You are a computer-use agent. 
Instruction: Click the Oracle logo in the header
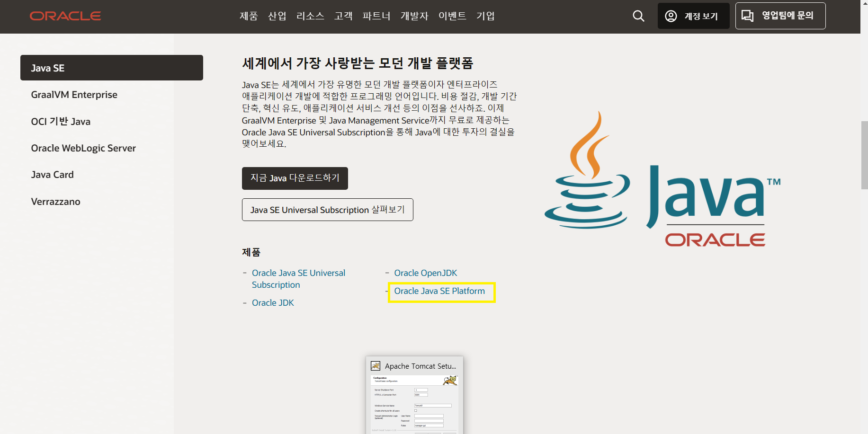click(x=65, y=16)
